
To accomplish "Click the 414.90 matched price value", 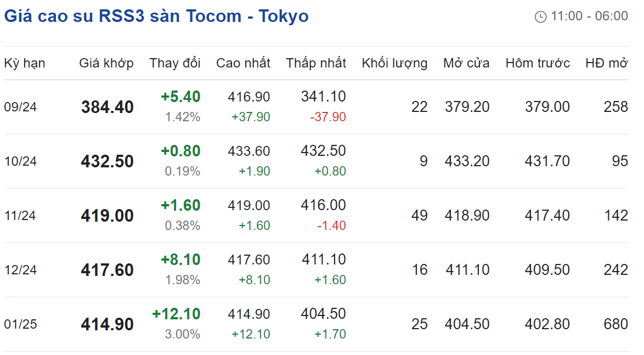I will 107,324.
